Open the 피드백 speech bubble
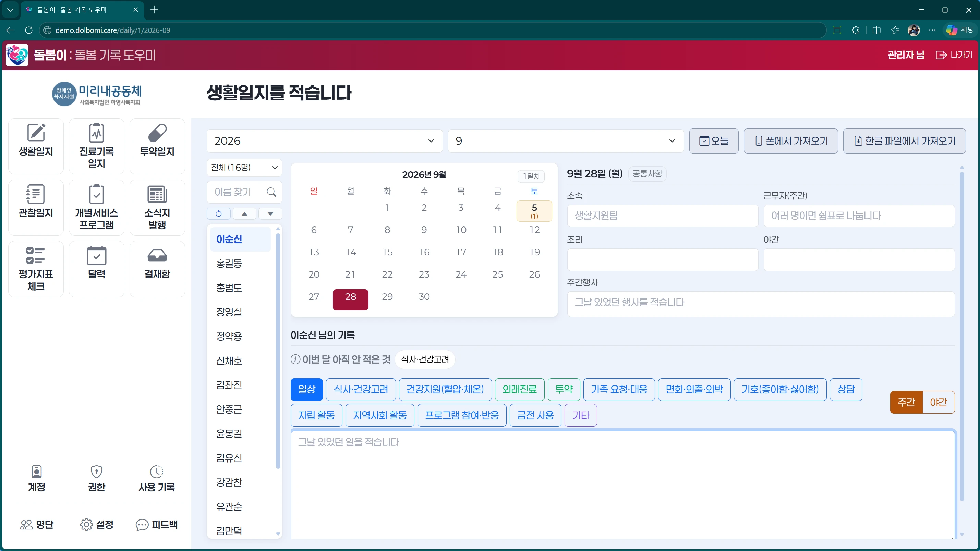 [x=157, y=525]
